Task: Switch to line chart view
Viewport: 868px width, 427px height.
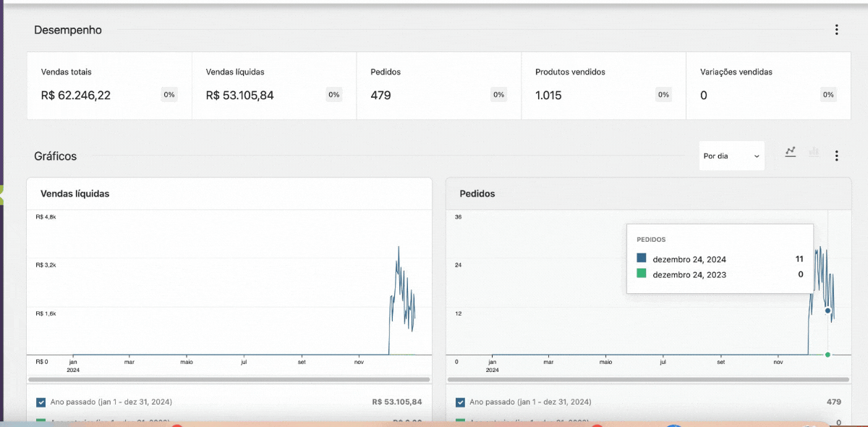Action: [x=791, y=151]
